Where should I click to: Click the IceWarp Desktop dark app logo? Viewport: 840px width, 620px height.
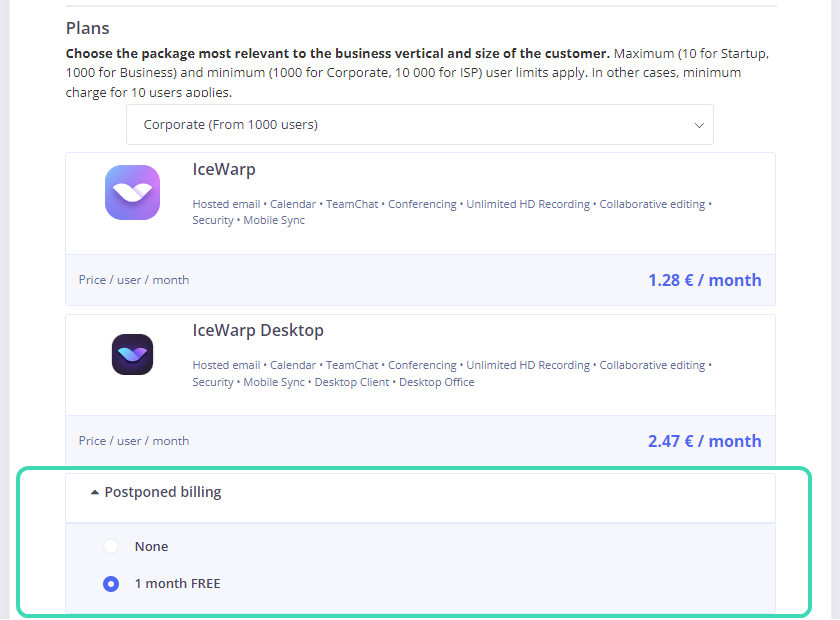(x=132, y=354)
